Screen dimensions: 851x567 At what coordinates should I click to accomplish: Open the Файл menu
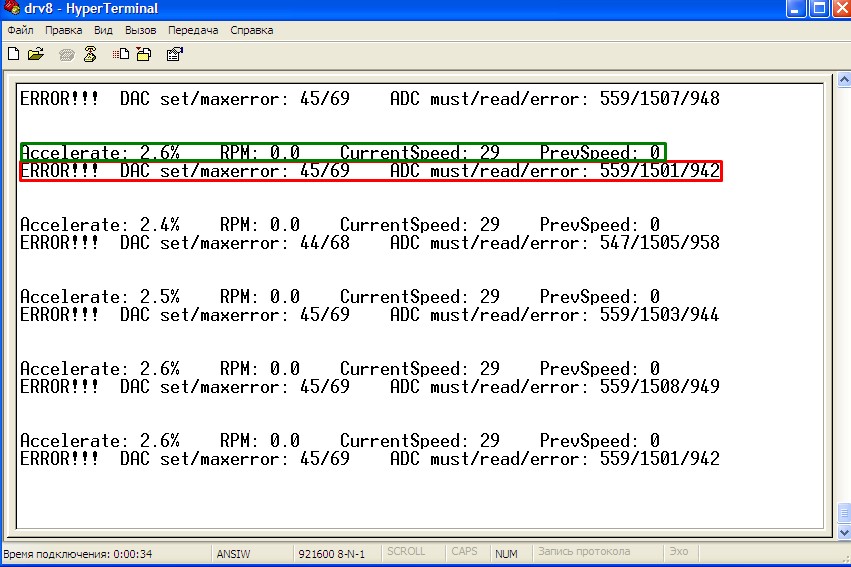coord(21,30)
